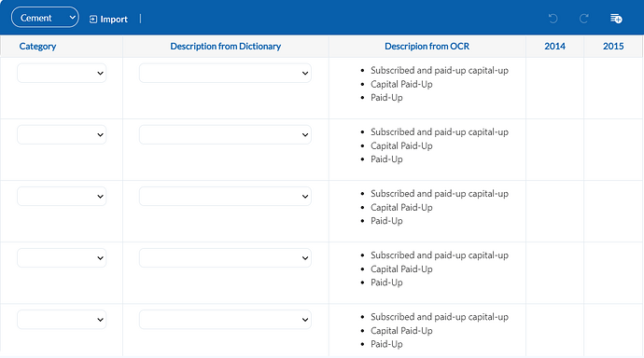Expand second row Dictionary description dropdown

click(225, 134)
